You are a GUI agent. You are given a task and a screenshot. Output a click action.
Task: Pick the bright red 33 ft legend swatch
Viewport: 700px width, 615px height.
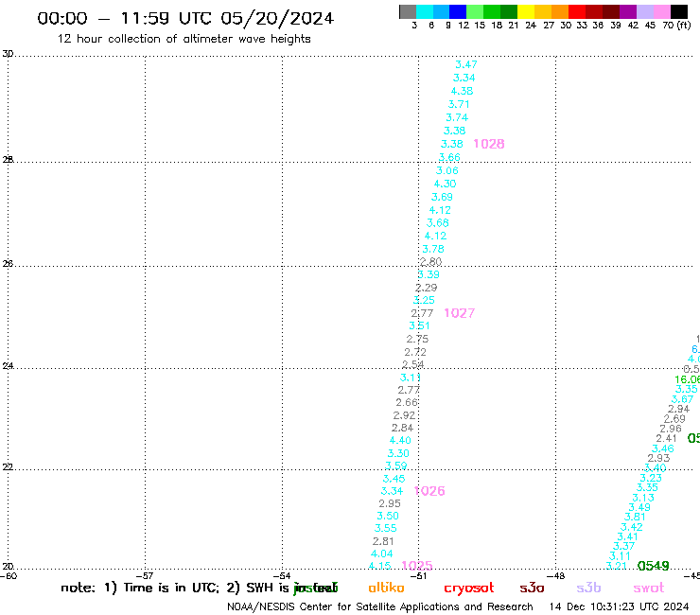coord(577,11)
